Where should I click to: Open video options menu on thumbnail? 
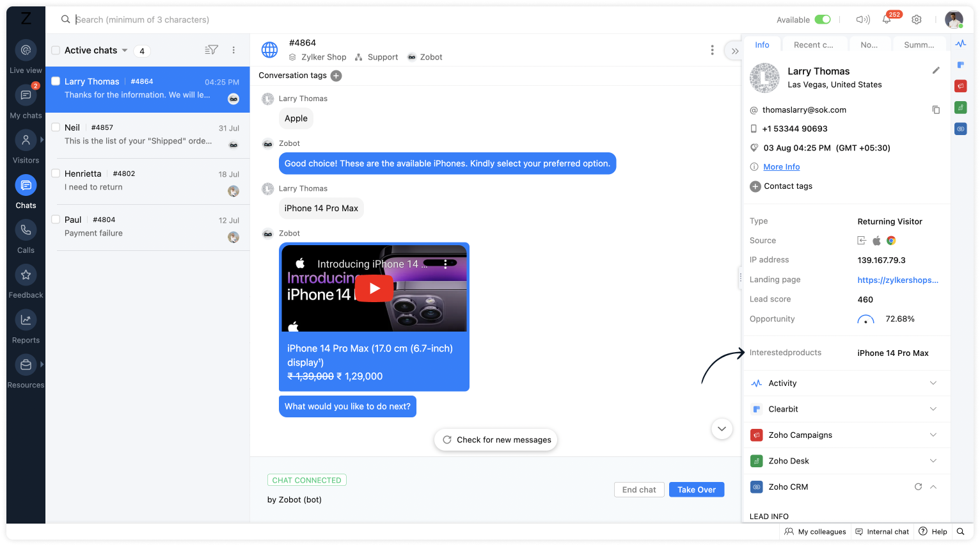pos(445,264)
